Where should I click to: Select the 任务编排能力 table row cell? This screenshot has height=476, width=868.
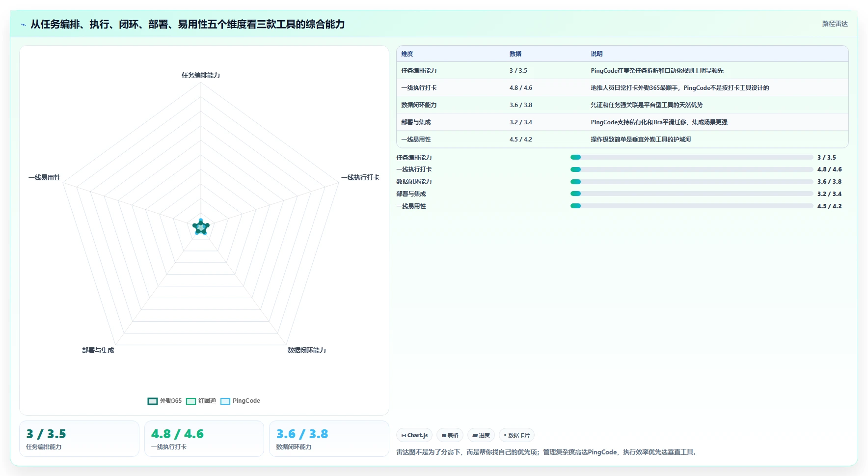(x=419, y=71)
